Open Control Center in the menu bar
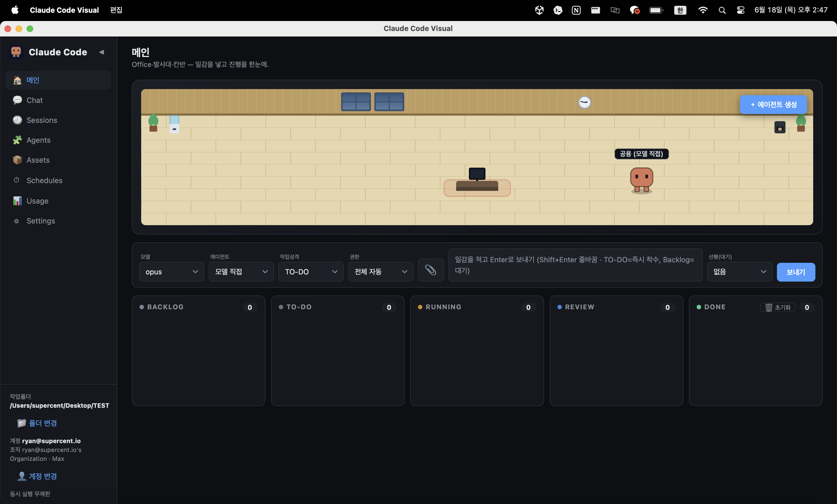The width and height of the screenshot is (837, 504). tap(740, 10)
